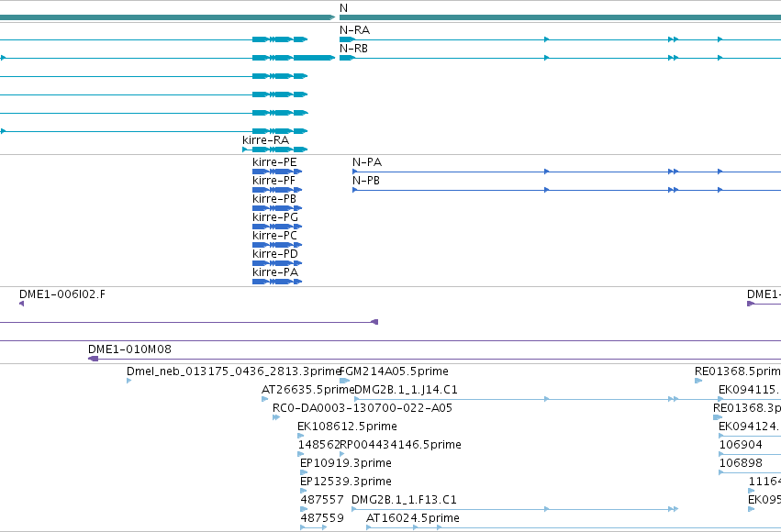Screen dimensions: 781x532
Task: Click the AT26635.5prime EST label
Action: pos(307,390)
